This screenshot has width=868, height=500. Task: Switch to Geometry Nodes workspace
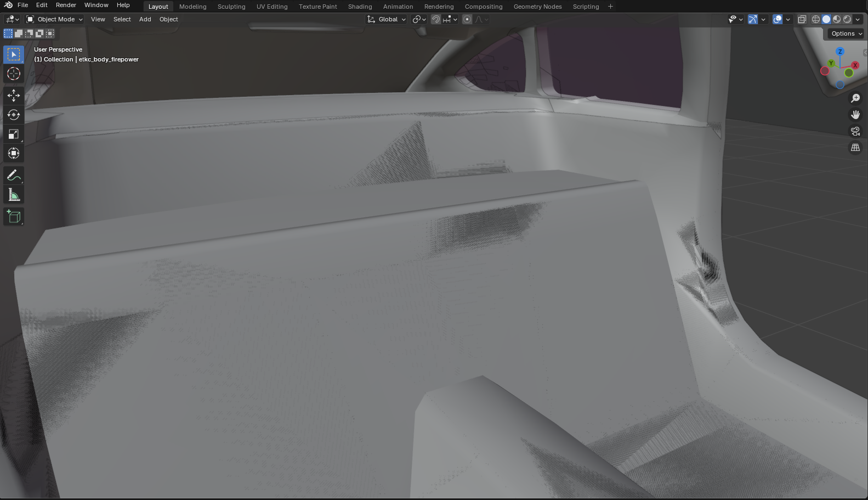click(538, 7)
